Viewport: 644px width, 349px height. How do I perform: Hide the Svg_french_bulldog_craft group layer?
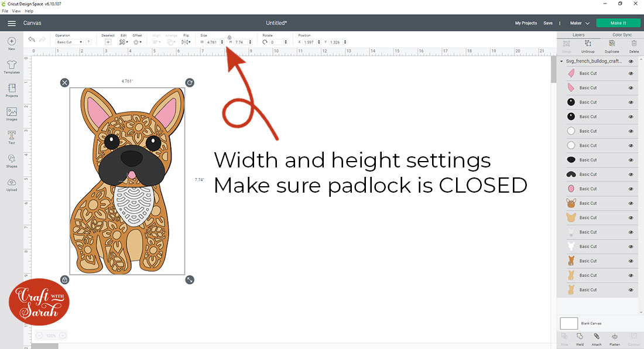click(631, 61)
